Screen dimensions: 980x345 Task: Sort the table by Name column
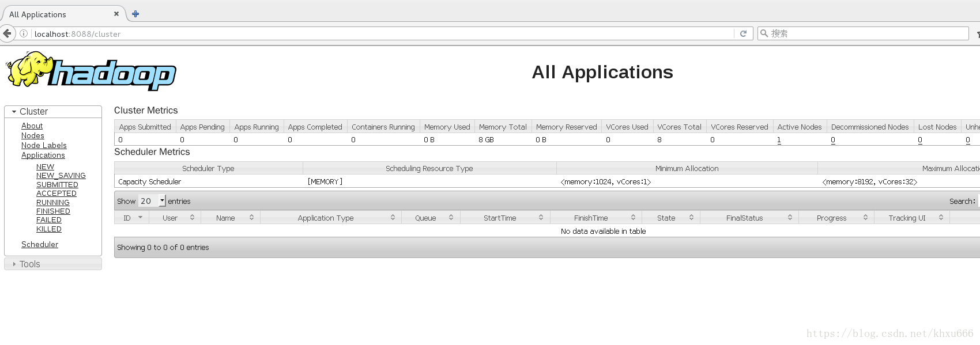point(231,218)
